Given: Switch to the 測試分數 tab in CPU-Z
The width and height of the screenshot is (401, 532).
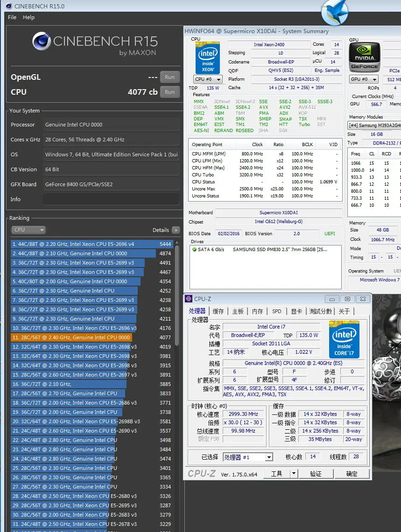Looking at the screenshot, I should [x=320, y=311].
